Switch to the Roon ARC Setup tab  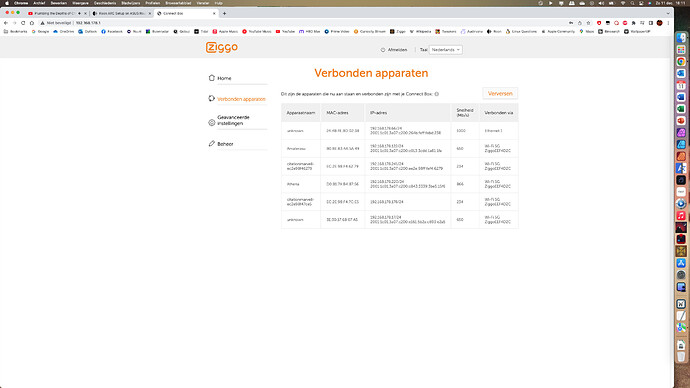coord(121,14)
